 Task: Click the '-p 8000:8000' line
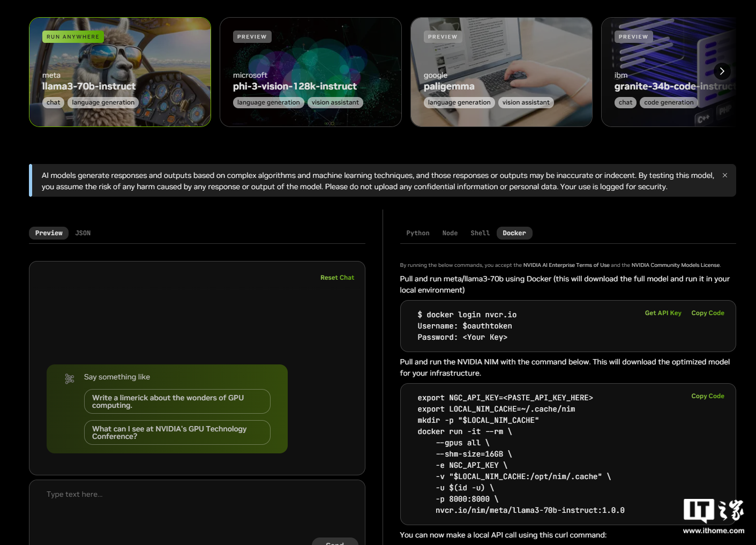(x=467, y=499)
